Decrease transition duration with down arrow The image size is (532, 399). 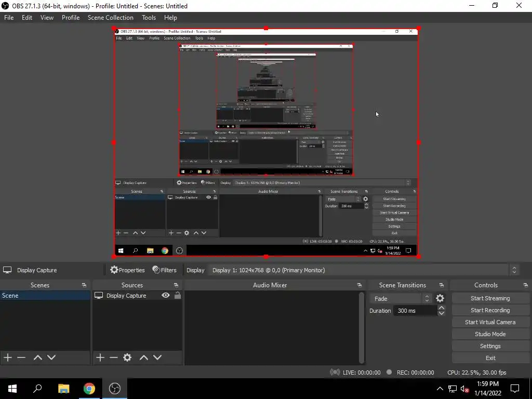click(442, 313)
